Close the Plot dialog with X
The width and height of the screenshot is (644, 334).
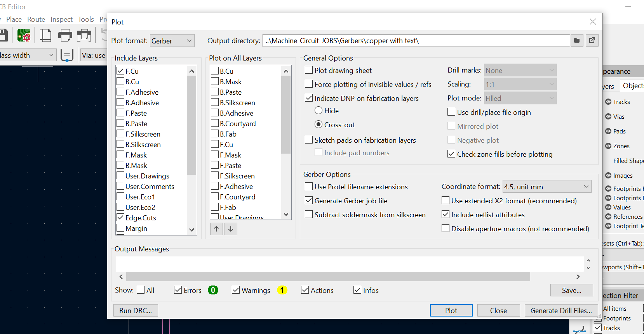pos(593,22)
